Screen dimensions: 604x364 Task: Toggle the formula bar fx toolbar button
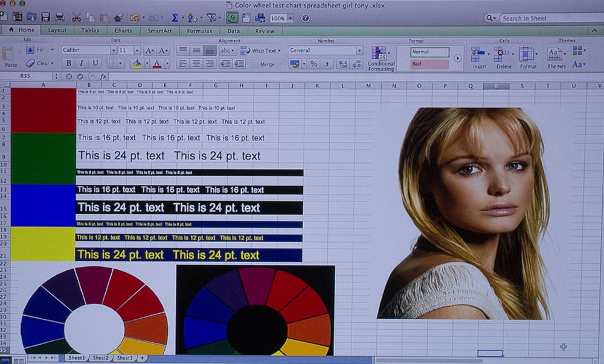(232, 18)
